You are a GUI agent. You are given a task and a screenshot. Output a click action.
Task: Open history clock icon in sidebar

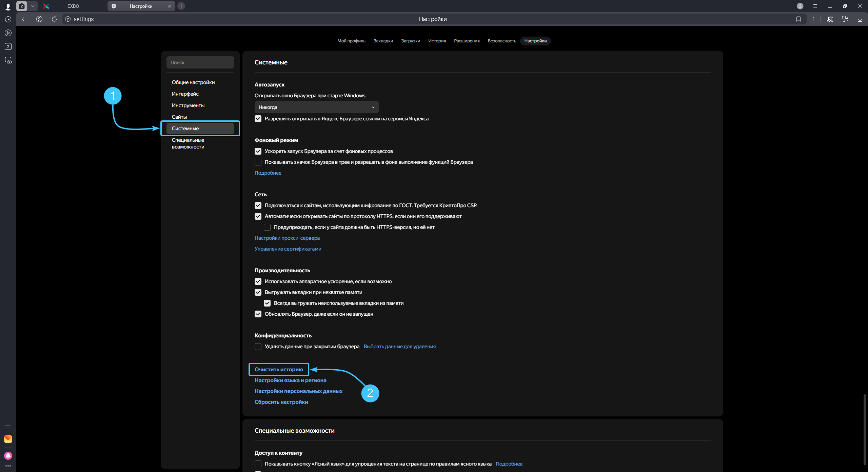(x=8, y=19)
